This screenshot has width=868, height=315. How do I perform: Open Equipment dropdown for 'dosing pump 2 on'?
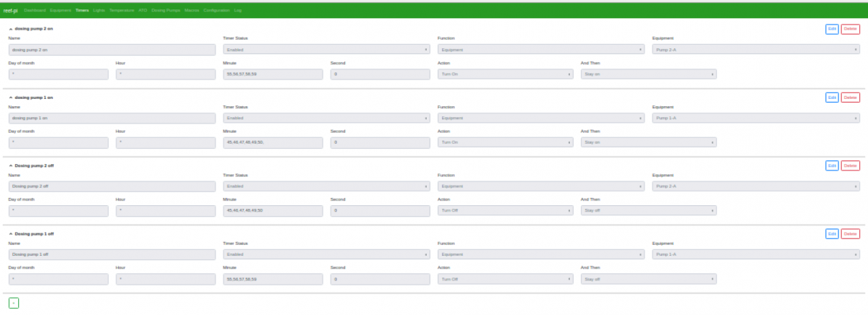(x=756, y=50)
